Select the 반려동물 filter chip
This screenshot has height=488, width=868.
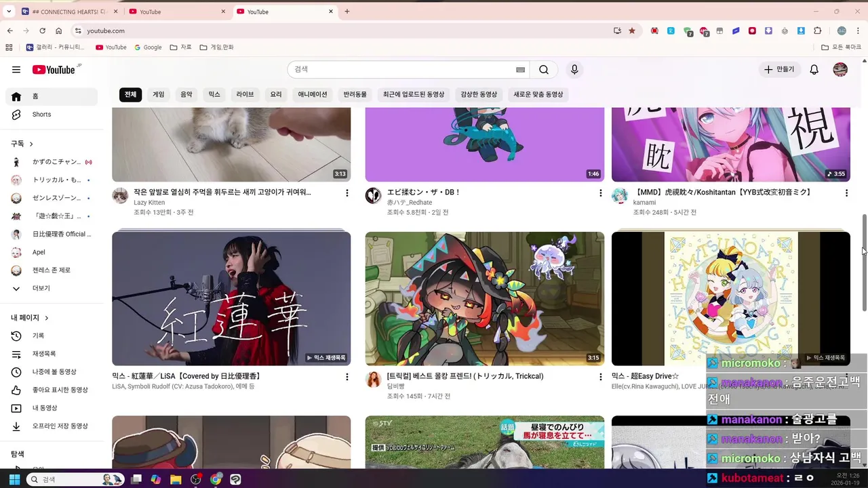(355, 95)
